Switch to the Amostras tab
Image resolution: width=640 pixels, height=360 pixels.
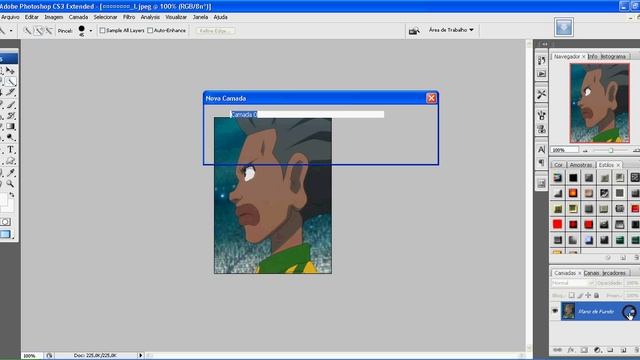(x=580, y=165)
